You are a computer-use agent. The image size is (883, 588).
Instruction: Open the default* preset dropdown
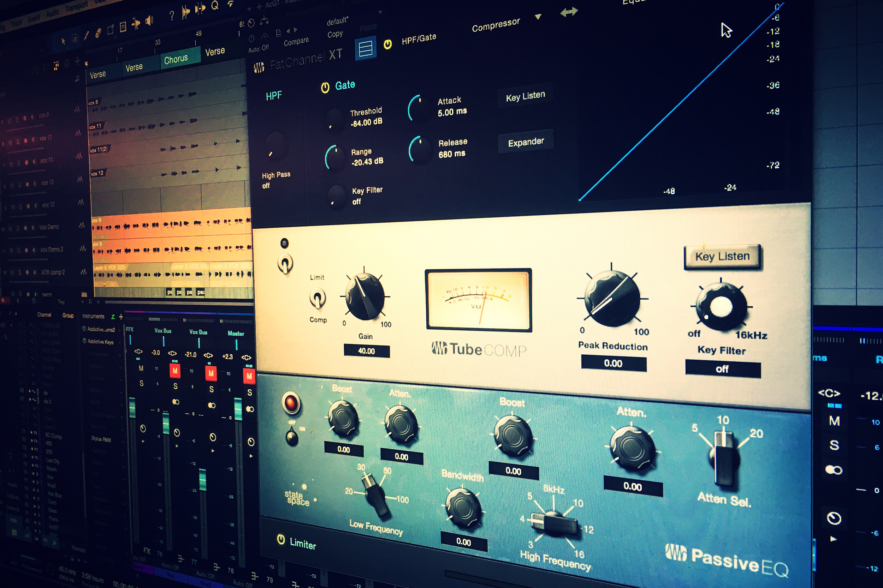[337, 21]
